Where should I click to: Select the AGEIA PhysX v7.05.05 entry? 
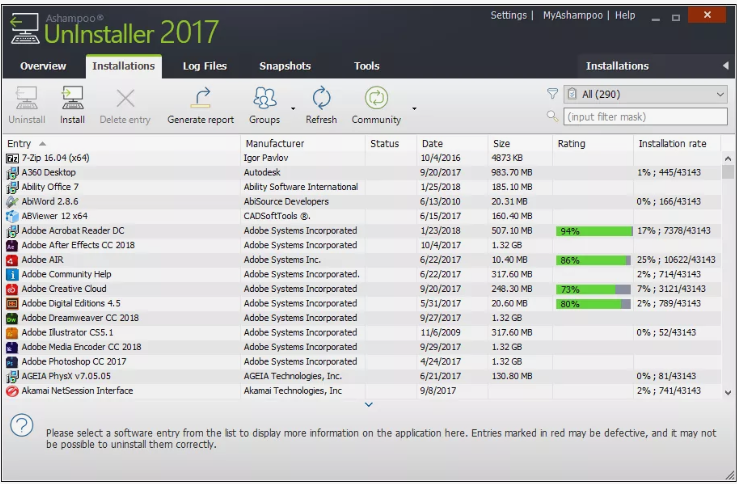66,376
